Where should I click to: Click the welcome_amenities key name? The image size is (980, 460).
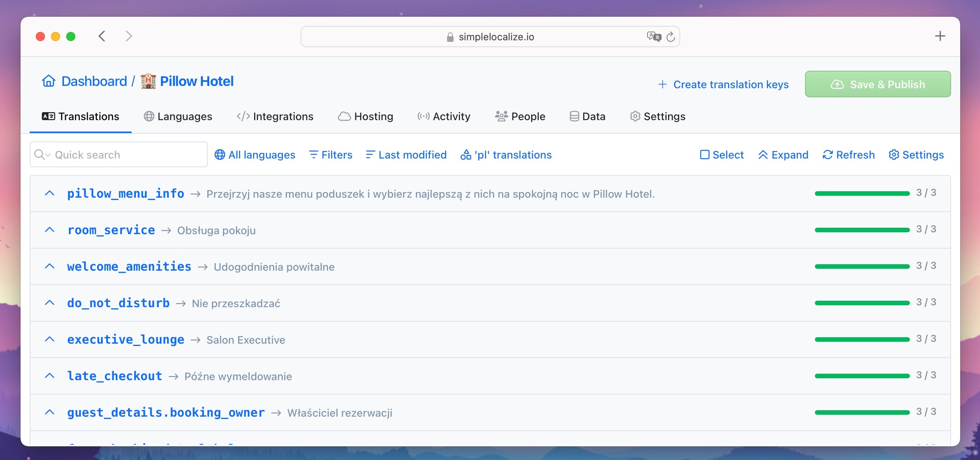129,266
